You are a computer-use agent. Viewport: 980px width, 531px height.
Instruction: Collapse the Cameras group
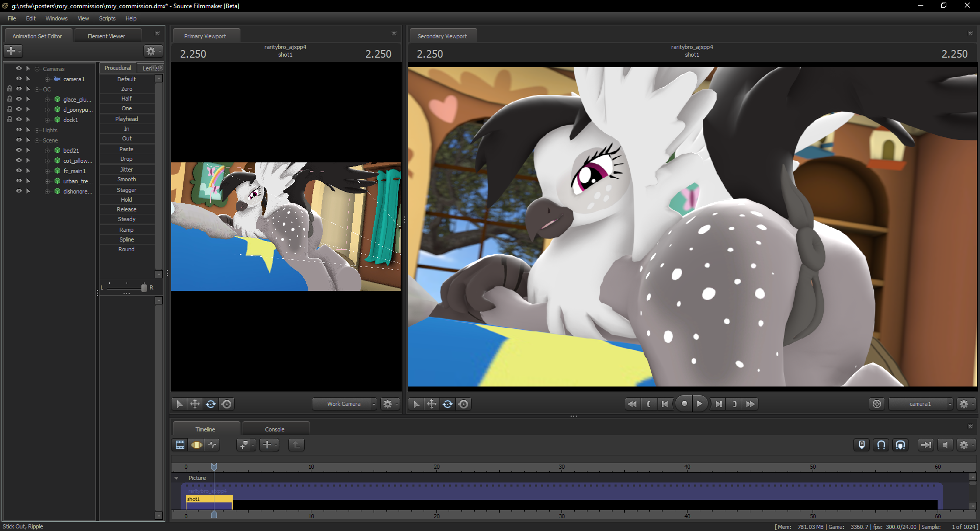[x=37, y=69]
